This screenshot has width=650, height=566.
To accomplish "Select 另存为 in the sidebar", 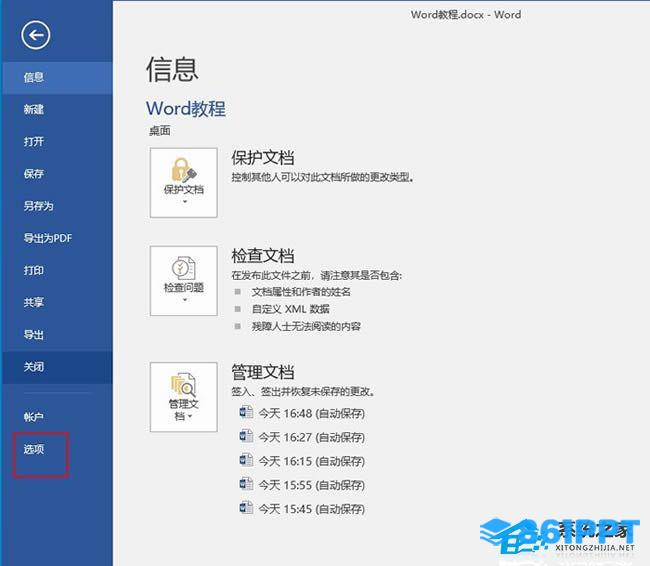I will [x=57, y=206].
